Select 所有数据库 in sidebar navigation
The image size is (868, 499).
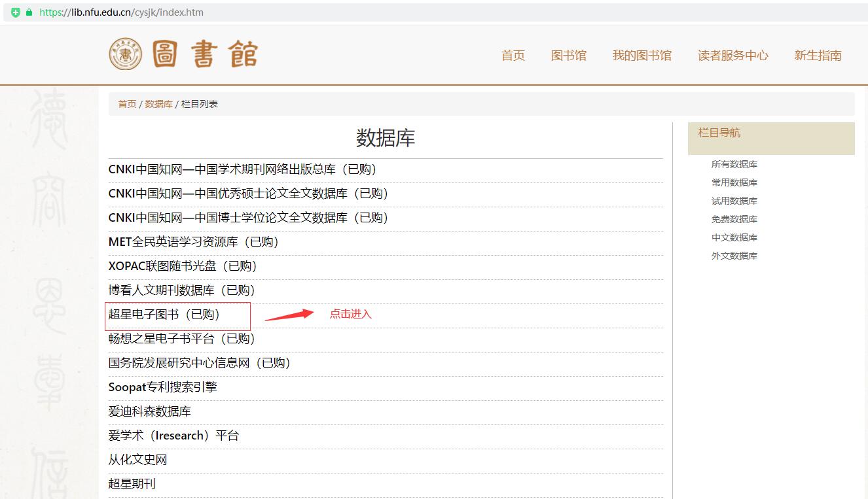pyautogui.click(x=734, y=164)
